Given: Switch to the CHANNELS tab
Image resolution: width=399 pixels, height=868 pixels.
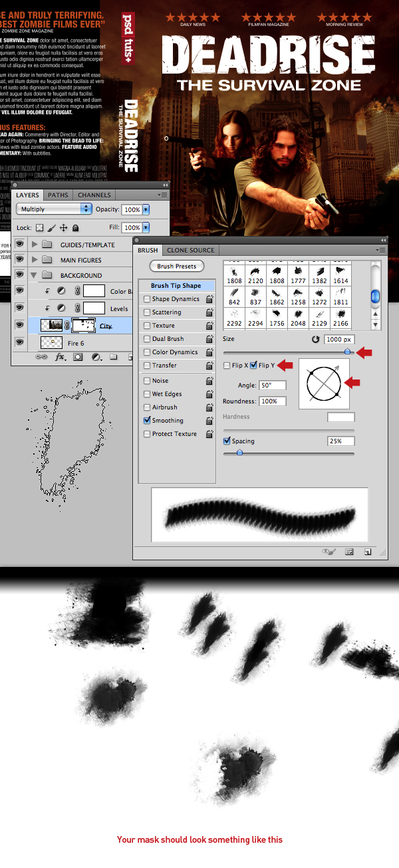Looking at the screenshot, I should [x=94, y=195].
